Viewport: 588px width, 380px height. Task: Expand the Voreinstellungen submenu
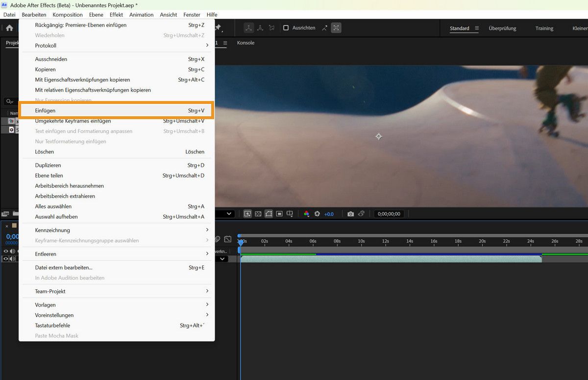click(x=117, y=315)
